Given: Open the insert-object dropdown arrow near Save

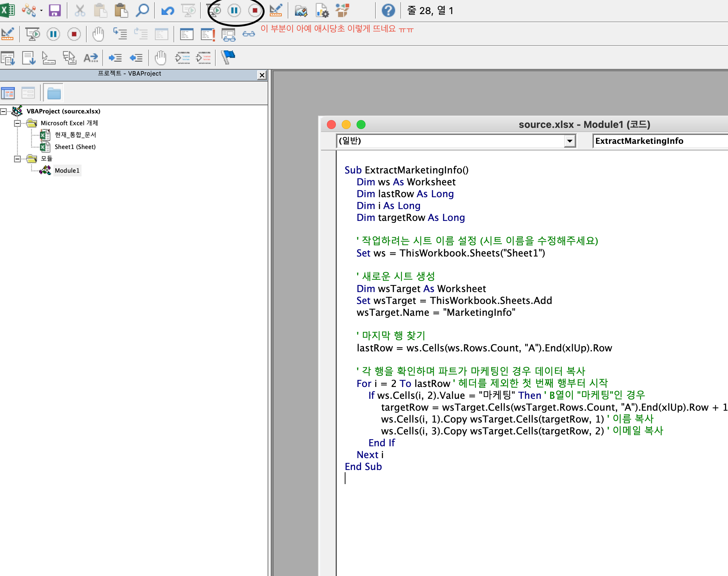Looking at the screenshot, I should tap(41, 10).
